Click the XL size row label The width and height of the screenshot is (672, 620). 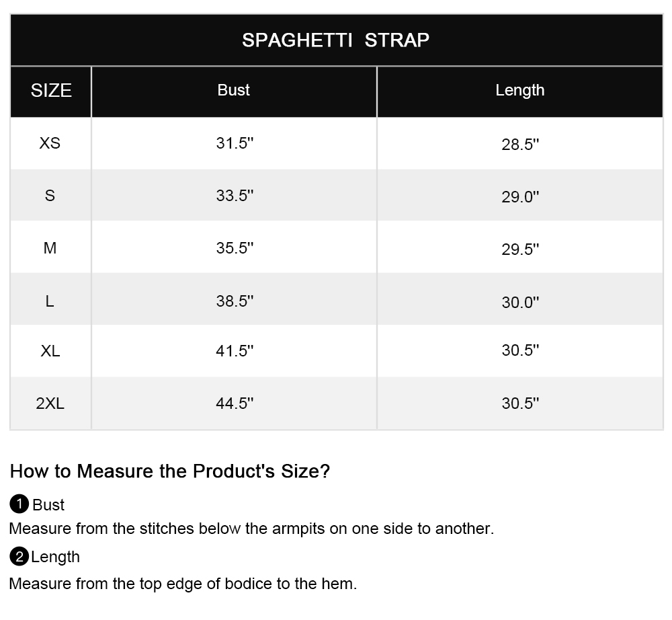pos(50,351)
